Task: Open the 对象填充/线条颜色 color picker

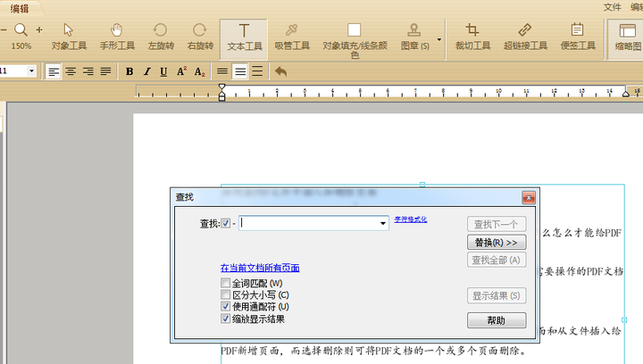Action: point(355,40)
